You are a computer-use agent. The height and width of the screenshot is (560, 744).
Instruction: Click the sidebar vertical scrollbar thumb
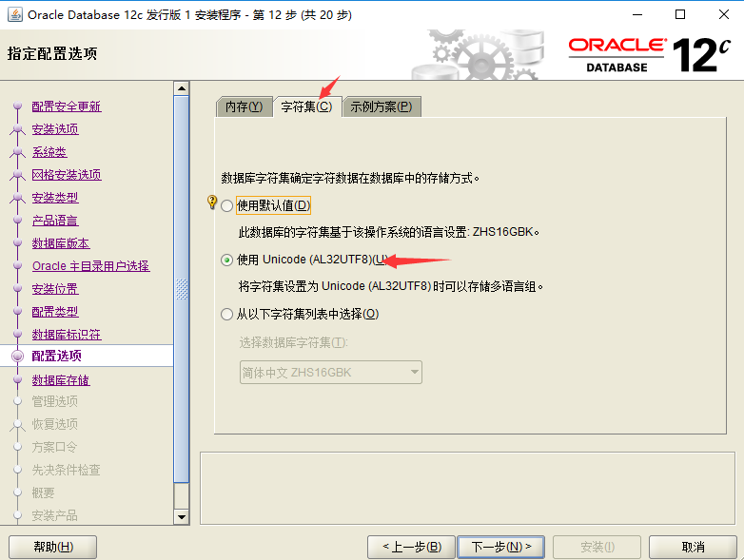[182, 289]
